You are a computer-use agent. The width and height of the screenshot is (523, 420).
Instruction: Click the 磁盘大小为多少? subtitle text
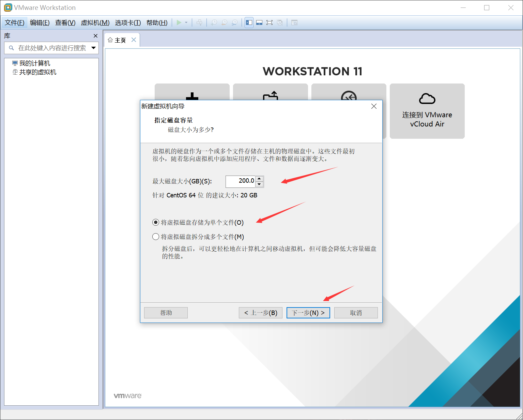click(191, 130)
